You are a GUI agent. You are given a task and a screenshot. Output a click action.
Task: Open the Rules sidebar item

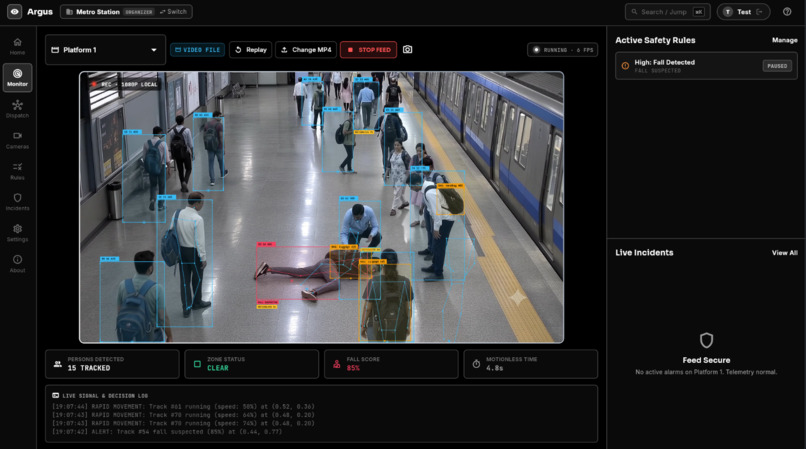[17, 171]
